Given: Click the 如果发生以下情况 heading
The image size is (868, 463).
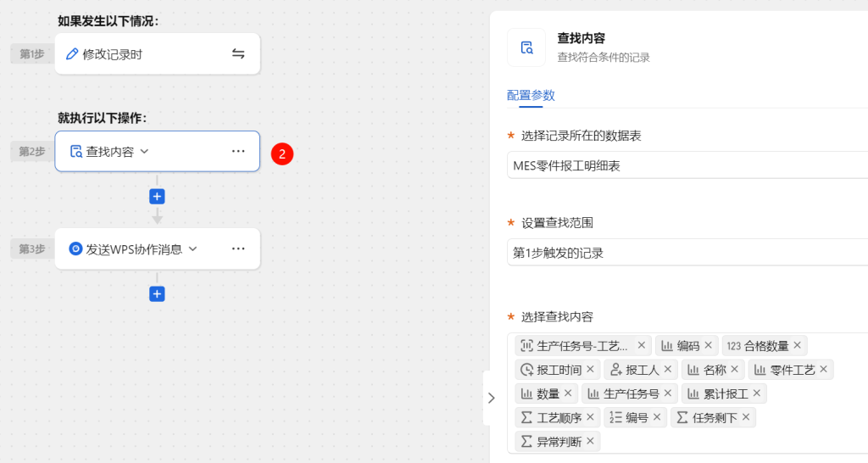Looking at the screenshot, I should coord(108,21).
